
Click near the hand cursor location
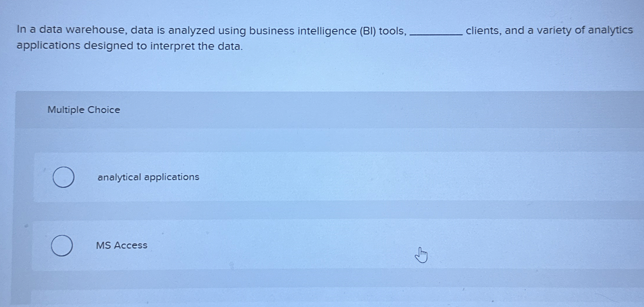coord(421,255)
